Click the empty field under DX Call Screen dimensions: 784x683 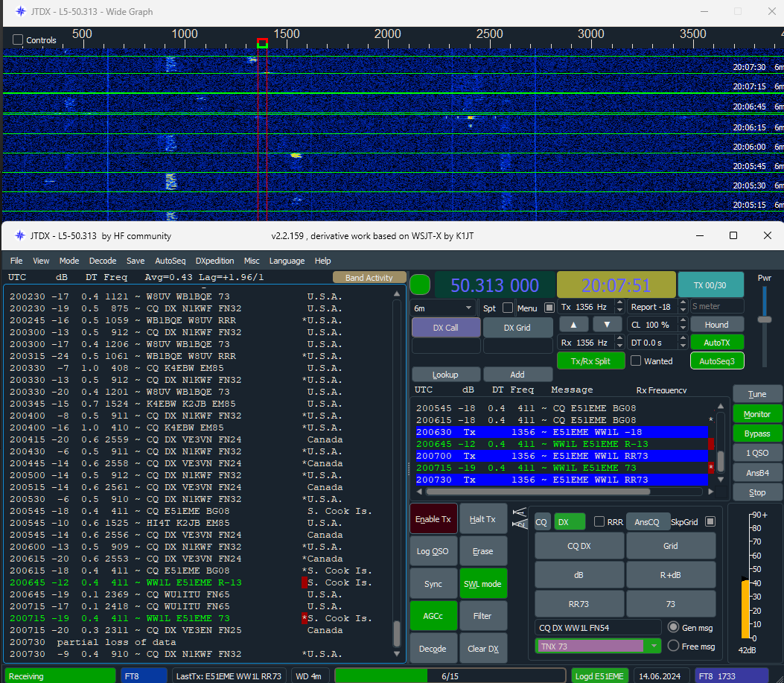[x=445, y=346]
